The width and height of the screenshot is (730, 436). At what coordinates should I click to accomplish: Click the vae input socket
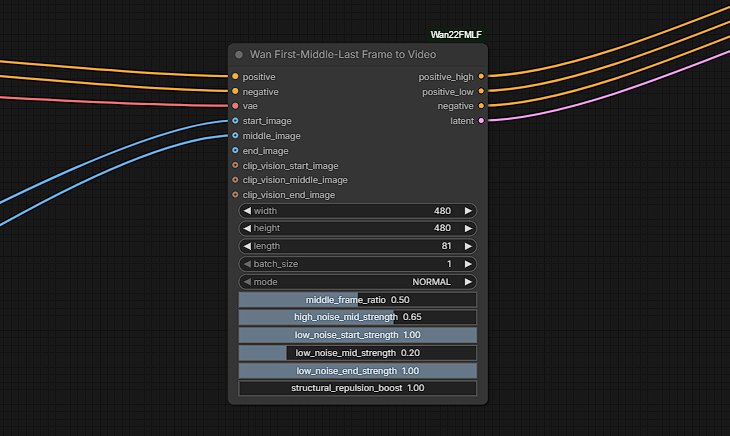pos(235,106)
